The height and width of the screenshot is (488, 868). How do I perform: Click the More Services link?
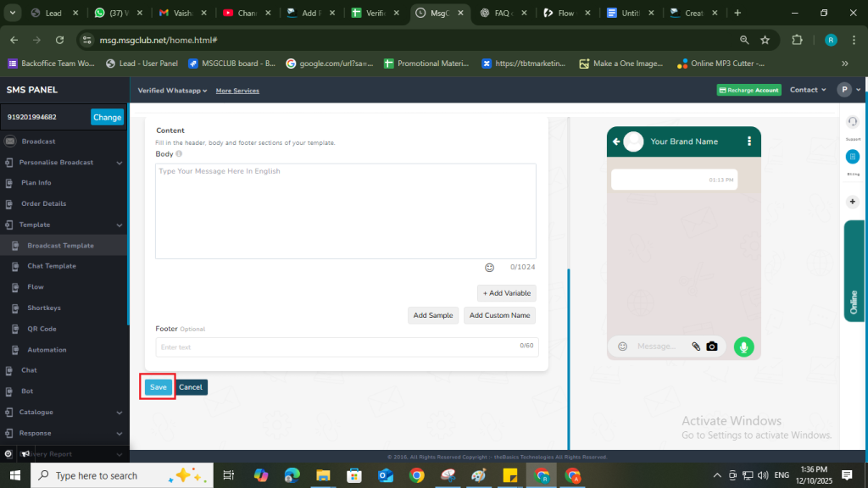click(237, 91)
